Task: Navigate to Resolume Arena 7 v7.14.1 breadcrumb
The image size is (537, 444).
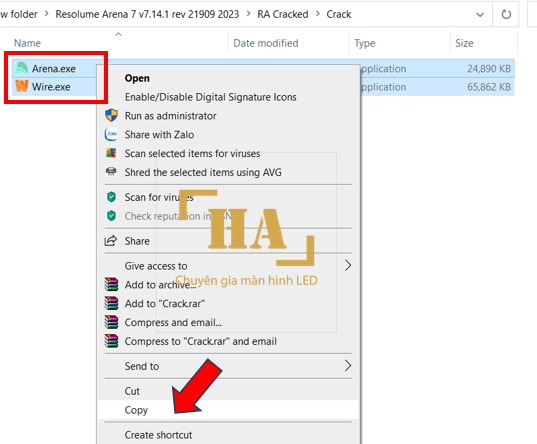Action: [147, 14]
